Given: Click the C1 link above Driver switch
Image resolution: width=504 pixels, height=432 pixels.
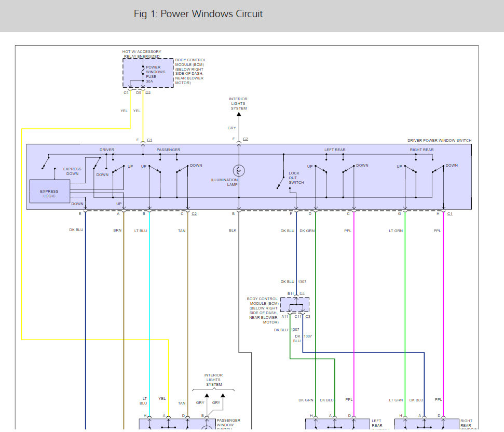Looking at the screenshot, I should click(x=149, y=140).
